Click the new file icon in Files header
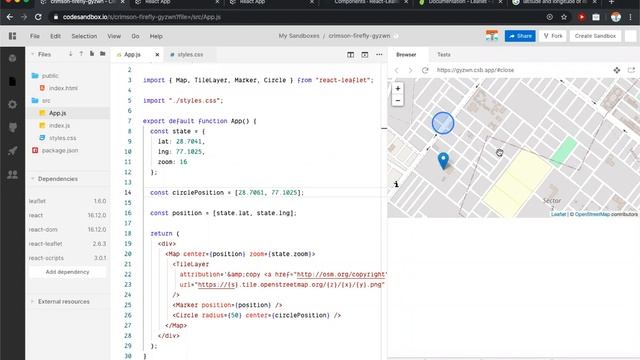This screenshot has width=640, height=360. pos(92,54)
